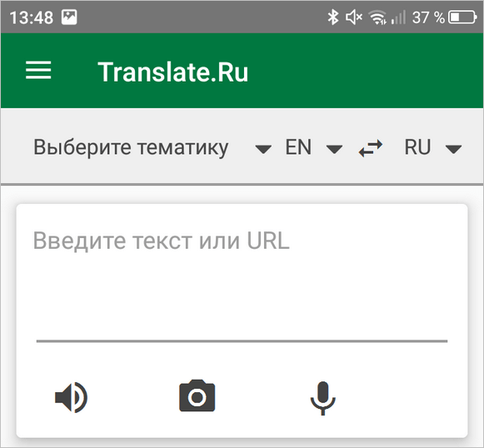Tap the Bluetooth status icon
This screenshot has height=448, width=484.
pyautogui.click(x=333, y=17)
